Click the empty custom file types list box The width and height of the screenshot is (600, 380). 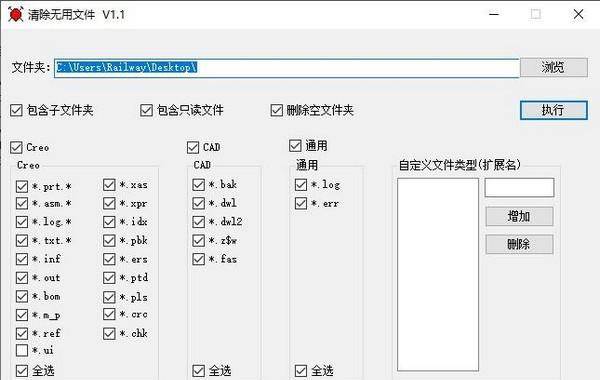(438, 274)
